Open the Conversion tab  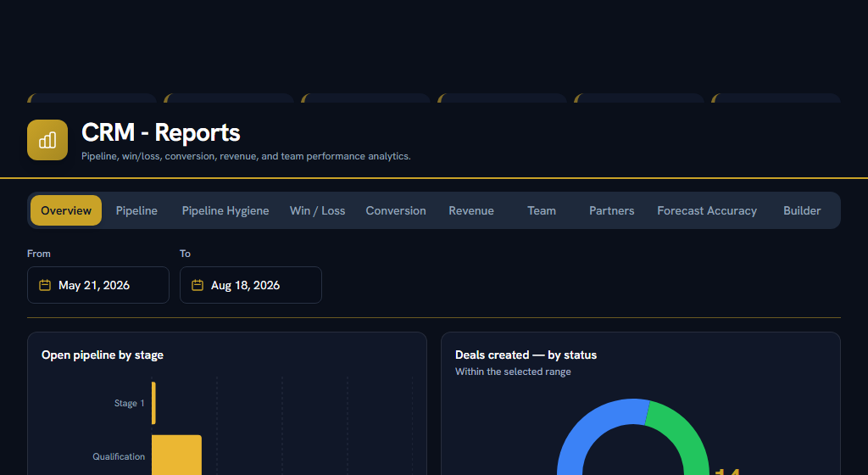396,210
